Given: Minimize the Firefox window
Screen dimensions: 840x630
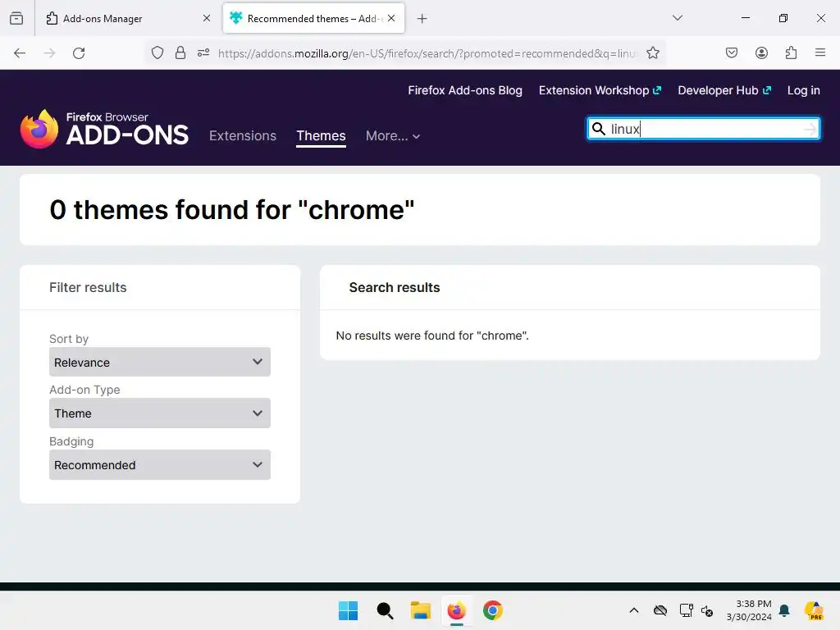Looking at the screenshot, I should [x=745, y=18].
